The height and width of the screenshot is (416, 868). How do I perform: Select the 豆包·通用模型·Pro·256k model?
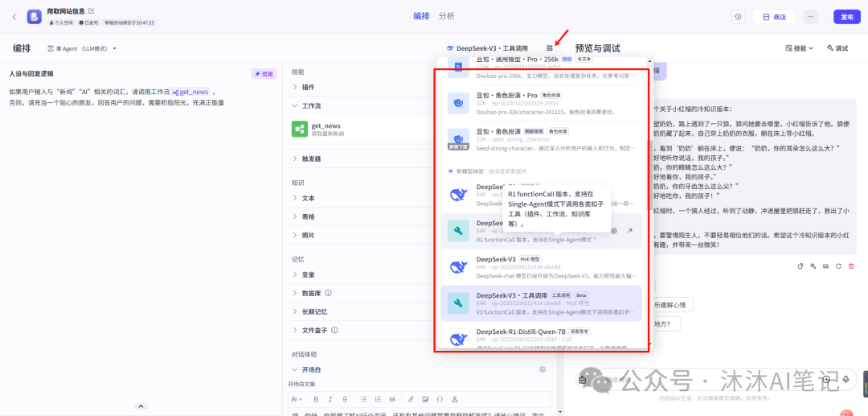click(x=542, y=68)
